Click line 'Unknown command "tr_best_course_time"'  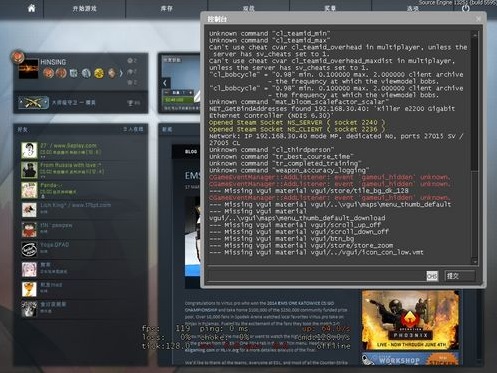[281, 157]
